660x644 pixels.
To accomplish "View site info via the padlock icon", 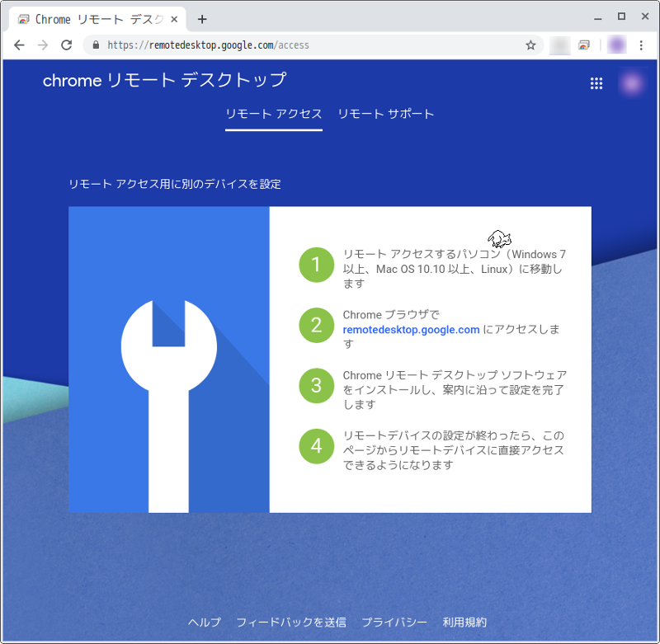I will pyautogui.click(x=96, y=45).
